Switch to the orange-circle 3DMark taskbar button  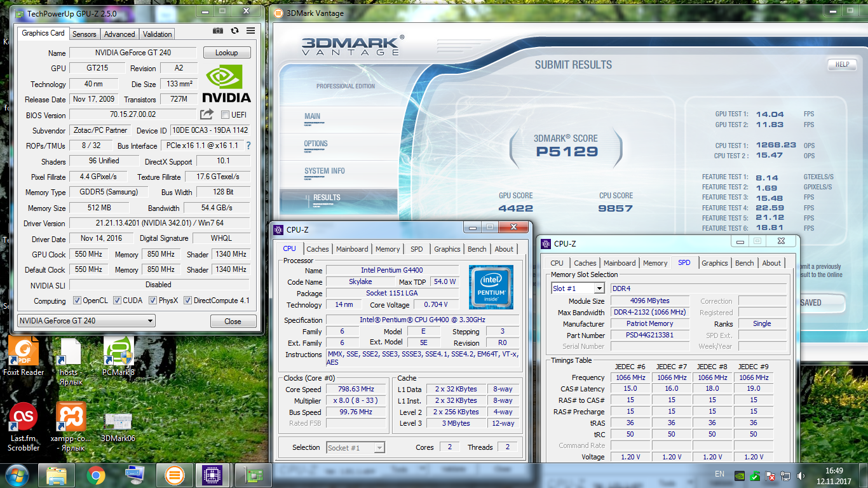coord(174,475)
